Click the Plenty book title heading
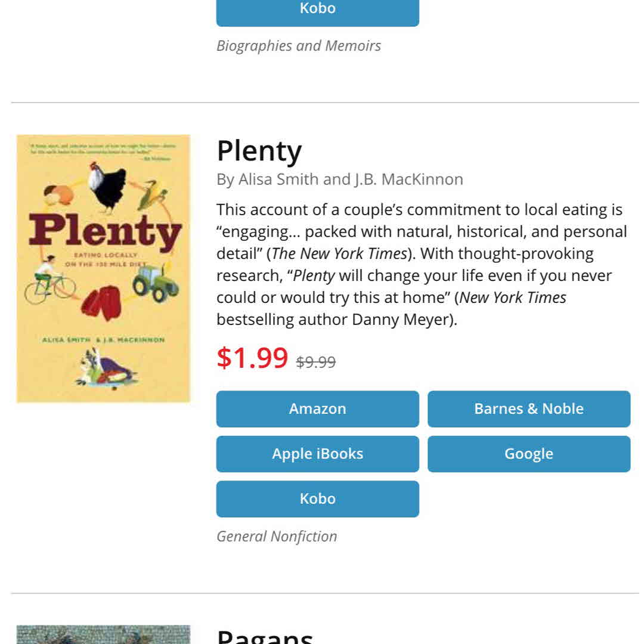The width and height of the screenshot is (644, 644). [259, 151]
